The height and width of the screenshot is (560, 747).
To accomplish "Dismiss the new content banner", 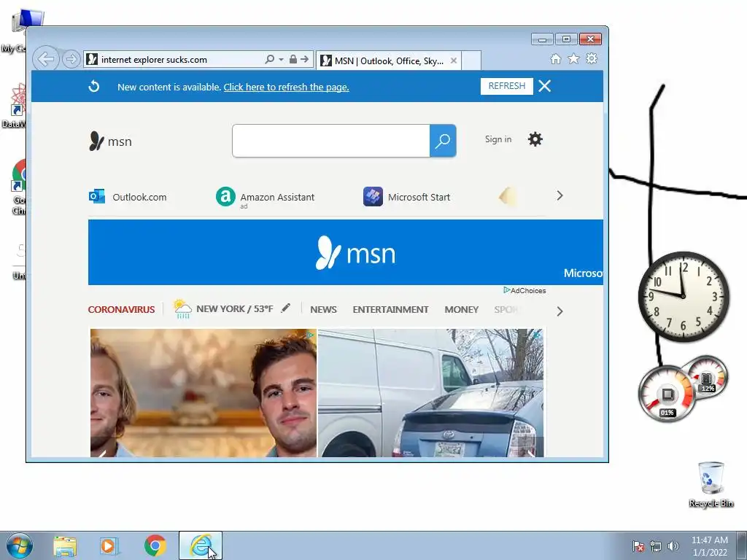I will (x=544, y=86).
